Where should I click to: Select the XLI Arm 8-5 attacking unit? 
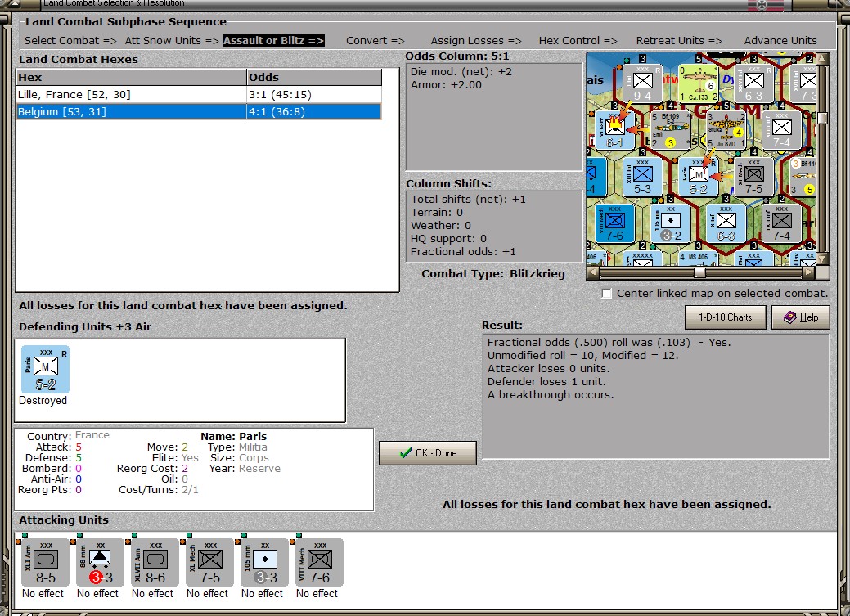click(46, 562)
